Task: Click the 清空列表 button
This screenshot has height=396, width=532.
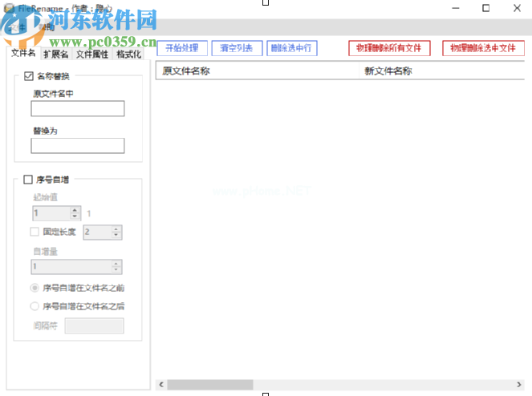Action: point(237,48)
